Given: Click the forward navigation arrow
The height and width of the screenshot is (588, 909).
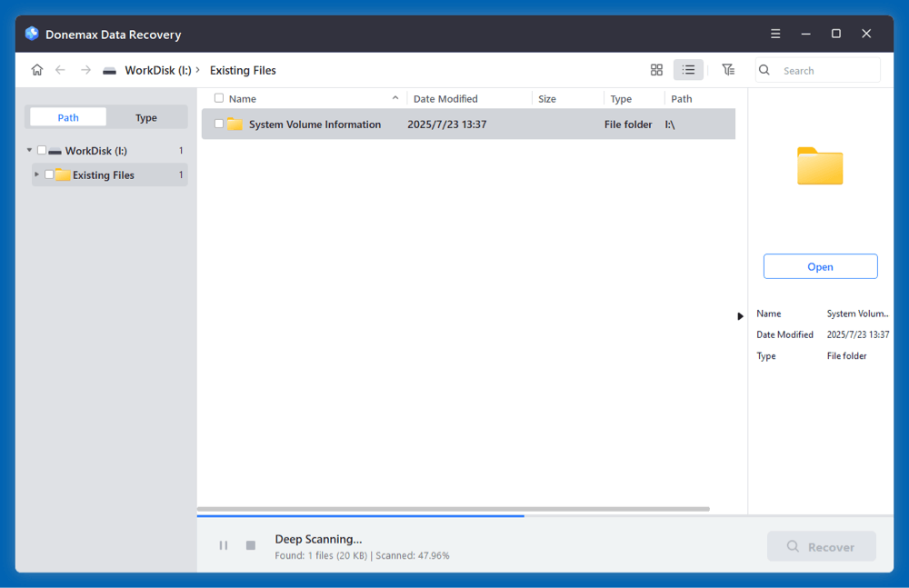Looking at the screenshot, I should tap(84, 69).
